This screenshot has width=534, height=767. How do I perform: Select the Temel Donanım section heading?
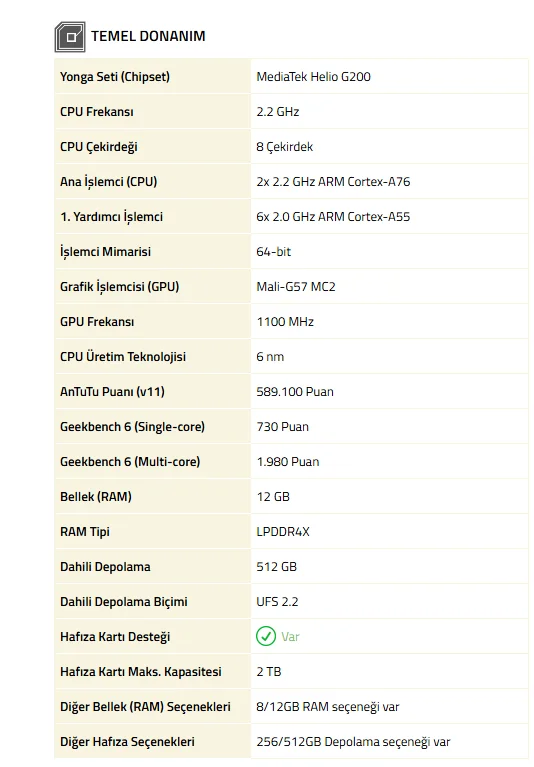click(148, 36)
